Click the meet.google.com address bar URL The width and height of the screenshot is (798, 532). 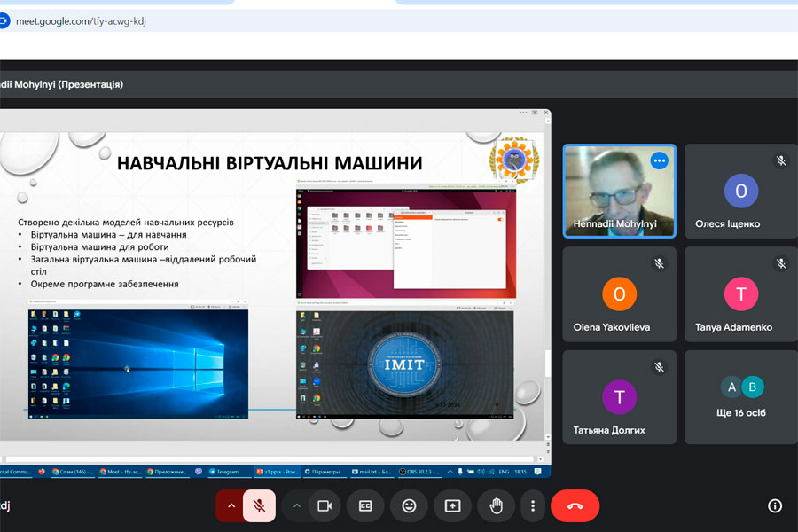coord(81,21)
